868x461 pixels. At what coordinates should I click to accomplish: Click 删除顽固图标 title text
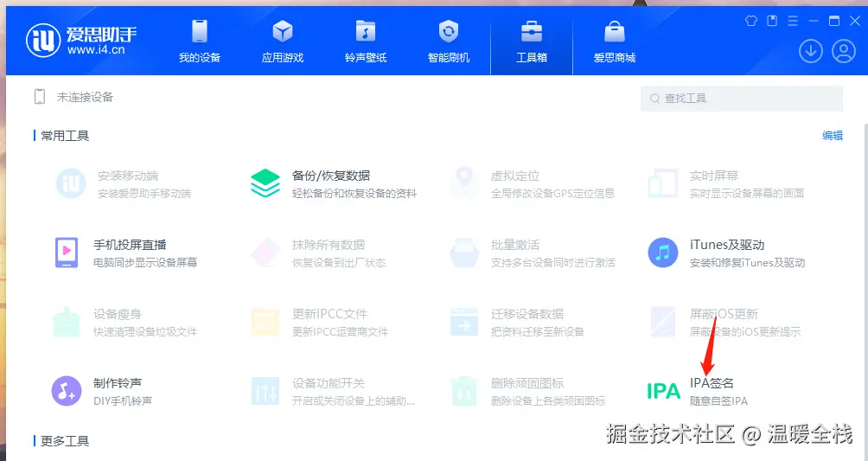click(527, 383)
